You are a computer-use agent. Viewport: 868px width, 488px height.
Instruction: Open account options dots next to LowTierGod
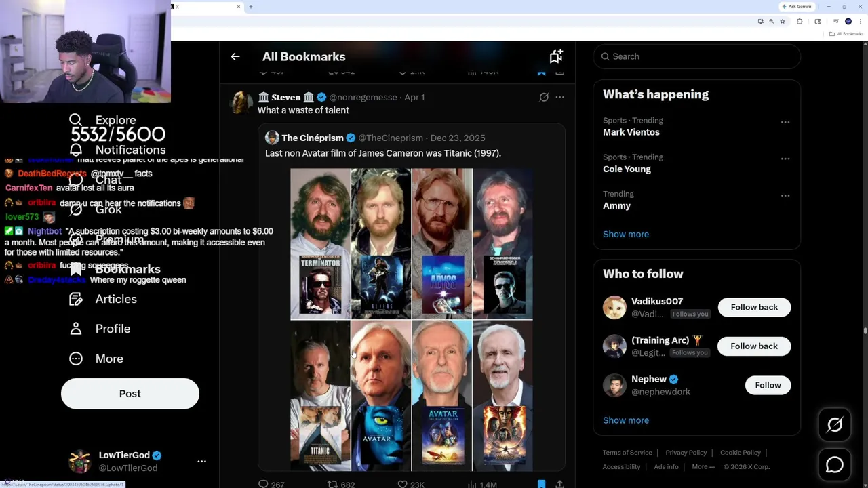[201, 461]
